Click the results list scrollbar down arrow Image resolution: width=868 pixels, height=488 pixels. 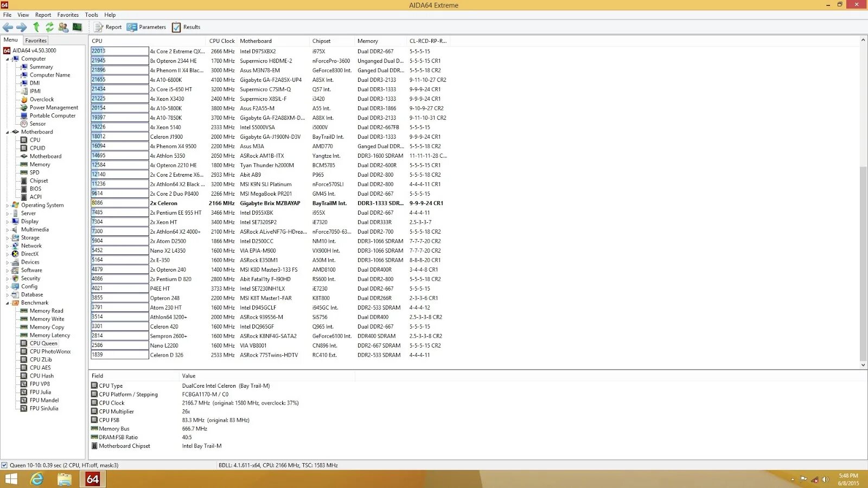863,365
